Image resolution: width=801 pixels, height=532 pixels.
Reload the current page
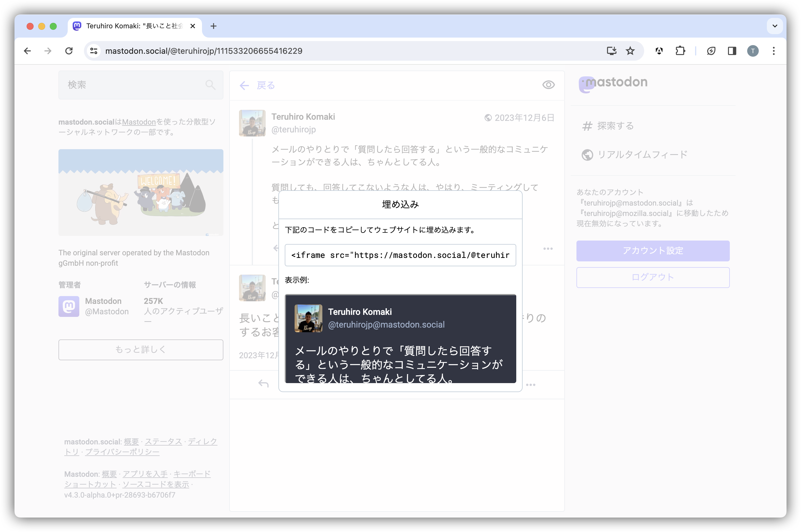[69, 51]
